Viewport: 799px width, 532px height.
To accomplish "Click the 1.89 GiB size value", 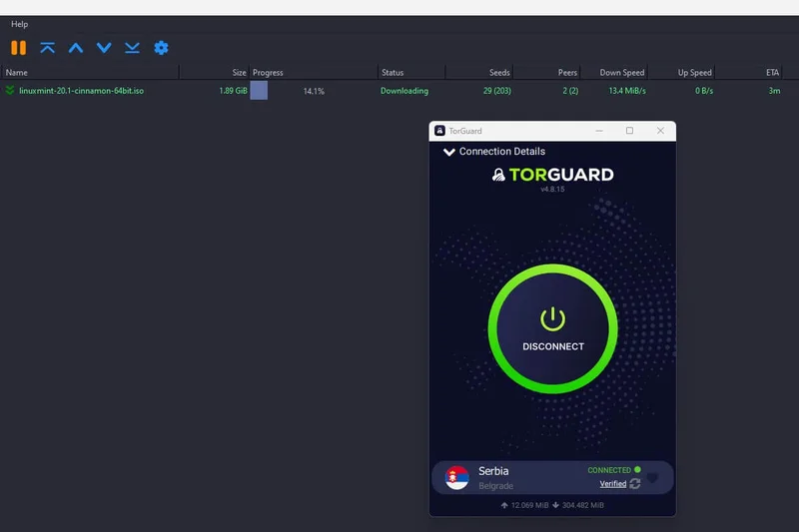I will tap(234, 91).
